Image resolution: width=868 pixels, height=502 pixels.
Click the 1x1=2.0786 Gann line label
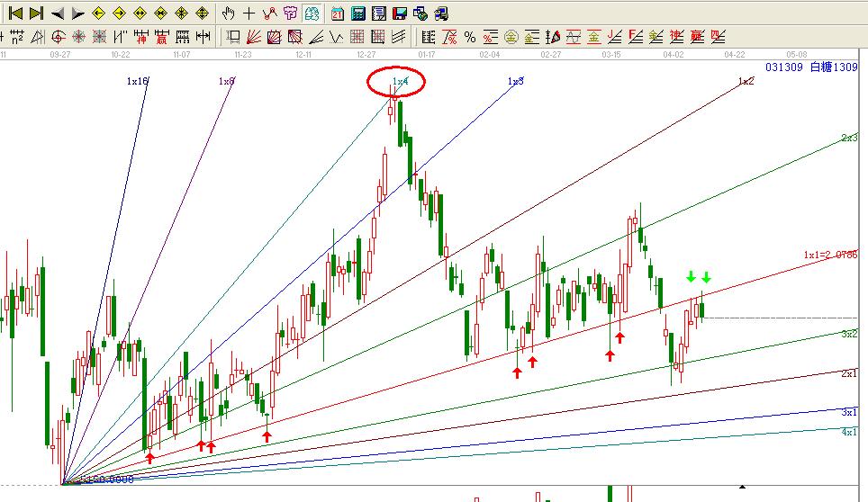(829, 255)
